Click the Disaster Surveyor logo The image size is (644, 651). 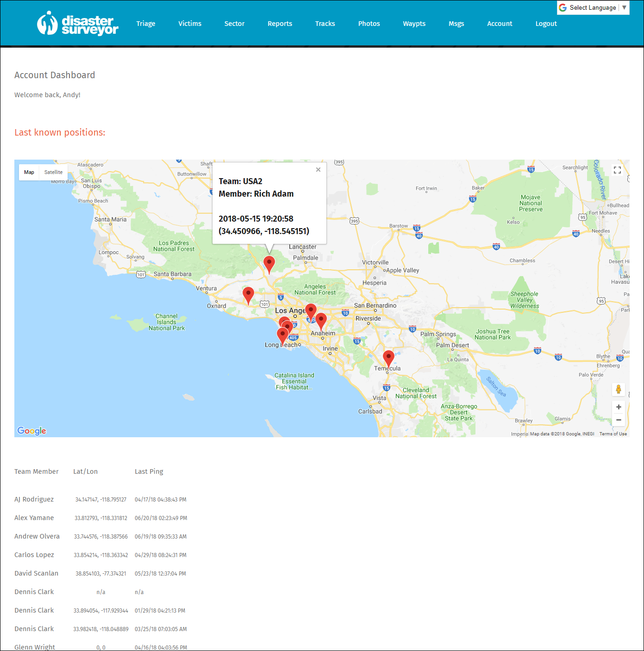coord(77,24)
